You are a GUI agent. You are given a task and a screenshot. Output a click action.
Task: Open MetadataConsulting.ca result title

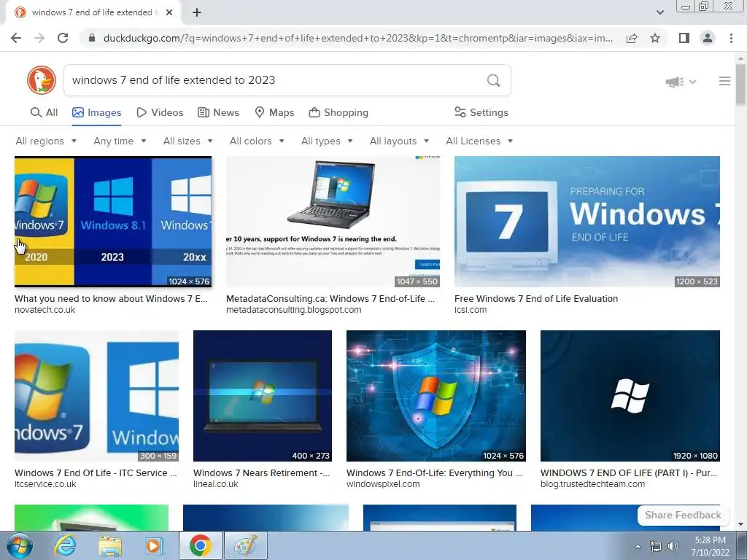tap(330, 298)
